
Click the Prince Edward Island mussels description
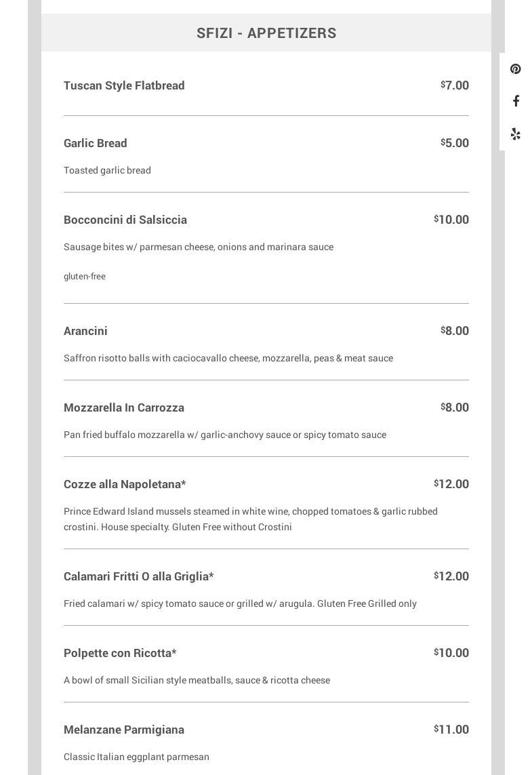pos(251,519)
